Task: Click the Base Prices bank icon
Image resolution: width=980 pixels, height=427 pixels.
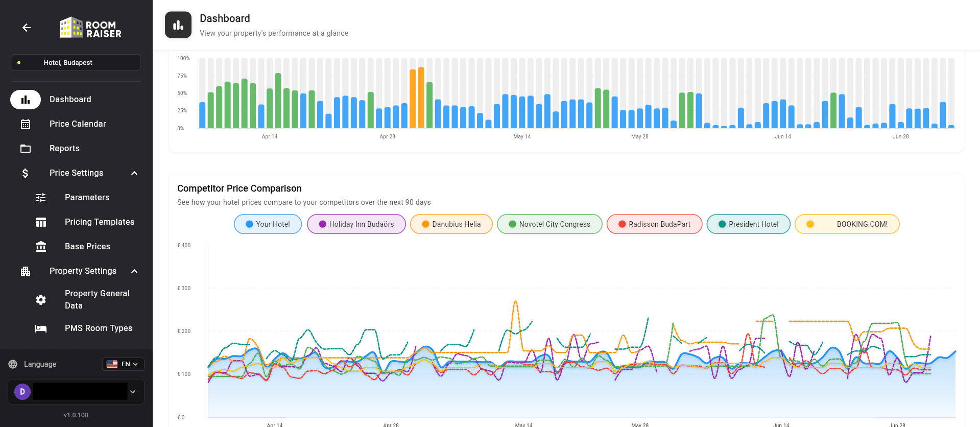Action: point(41,247)
